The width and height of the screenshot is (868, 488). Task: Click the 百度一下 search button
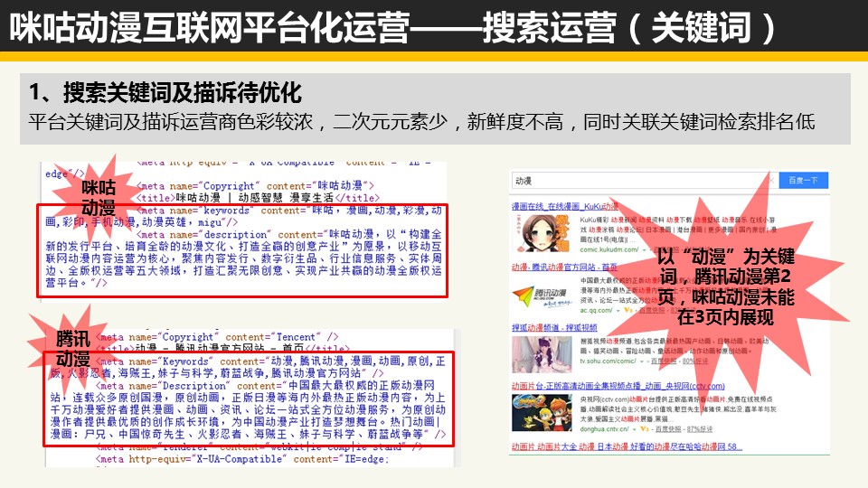(803, 181)
